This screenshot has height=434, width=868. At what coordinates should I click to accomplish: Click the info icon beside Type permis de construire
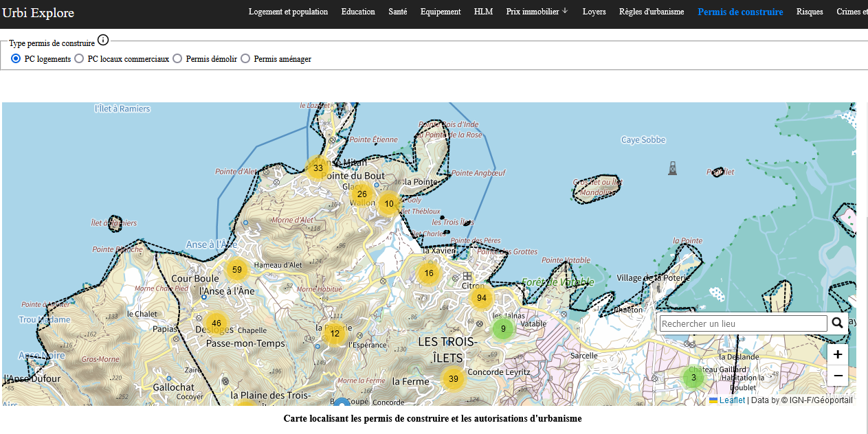click(103, 41)
